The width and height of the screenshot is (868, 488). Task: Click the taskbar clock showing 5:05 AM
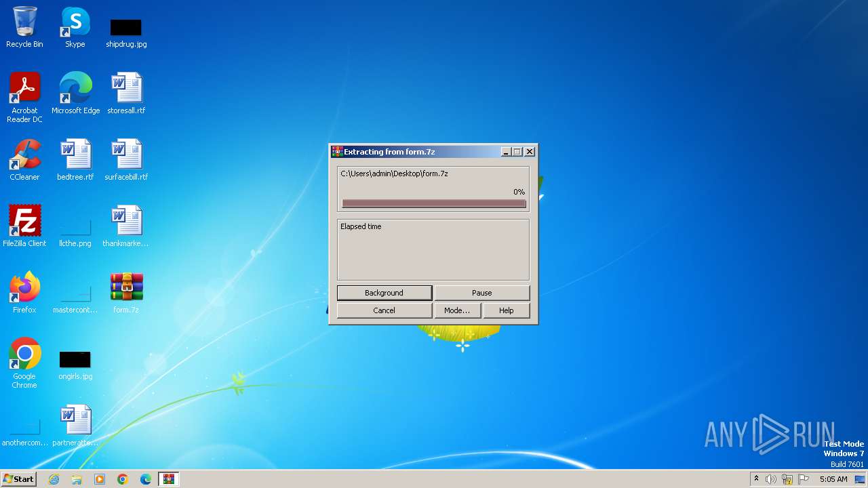click(833, 479)
